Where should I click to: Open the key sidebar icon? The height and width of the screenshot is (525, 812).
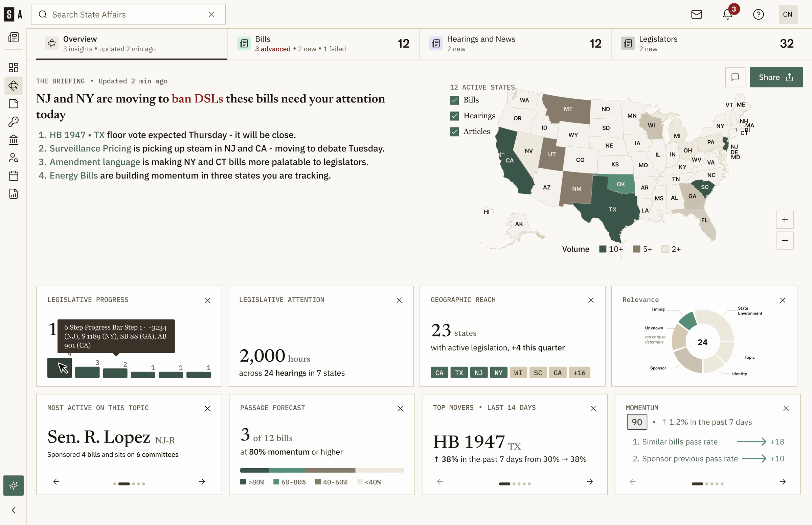tap(13, 122)
